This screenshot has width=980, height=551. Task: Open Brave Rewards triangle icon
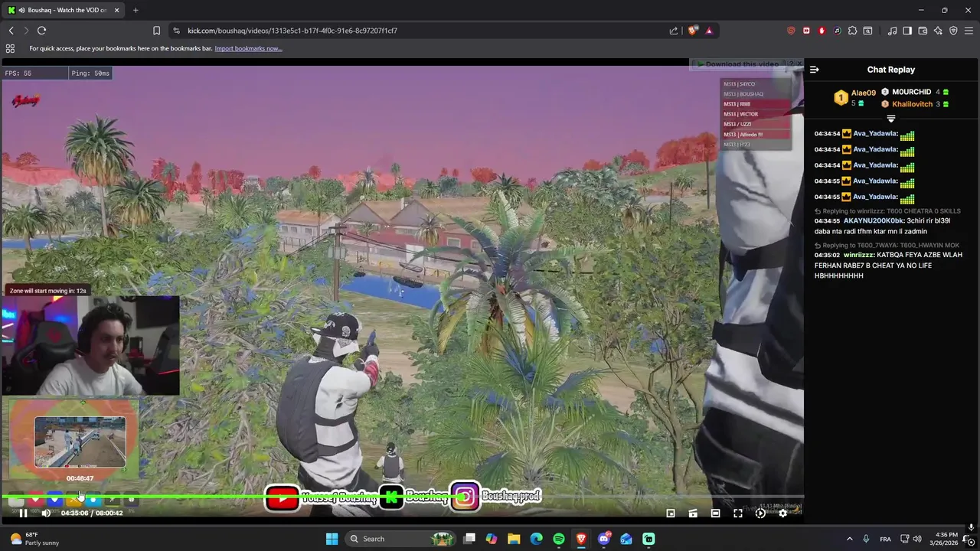(x=709, y=31)
